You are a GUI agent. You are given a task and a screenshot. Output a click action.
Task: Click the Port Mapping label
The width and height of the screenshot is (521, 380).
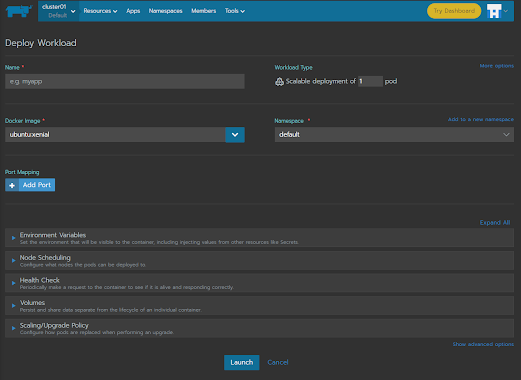pyautogui.click(x=22, y=172)
